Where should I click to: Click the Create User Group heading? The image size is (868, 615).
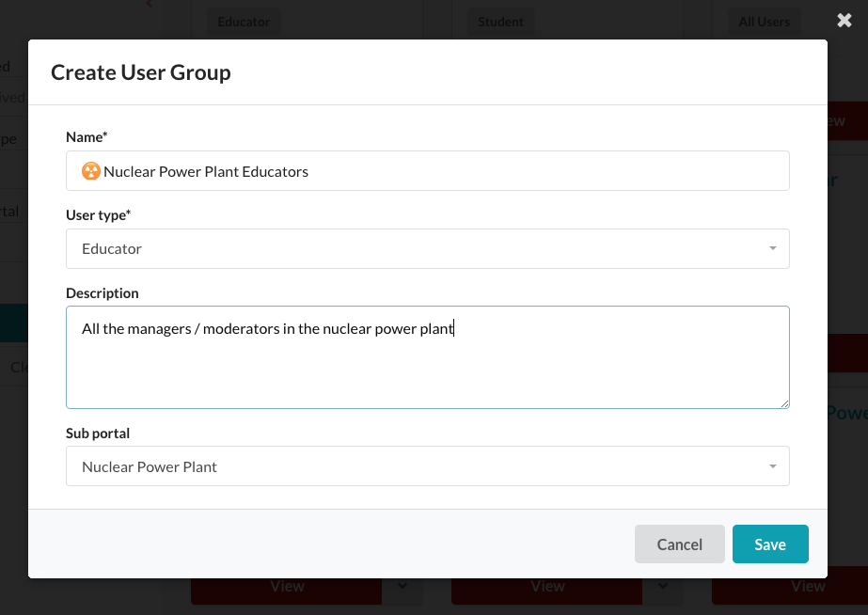pos(141,72)
